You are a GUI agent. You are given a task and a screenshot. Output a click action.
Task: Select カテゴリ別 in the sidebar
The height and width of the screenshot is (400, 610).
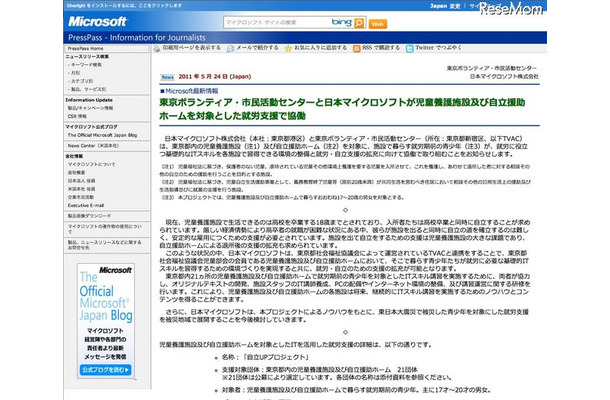pos(82,81)
